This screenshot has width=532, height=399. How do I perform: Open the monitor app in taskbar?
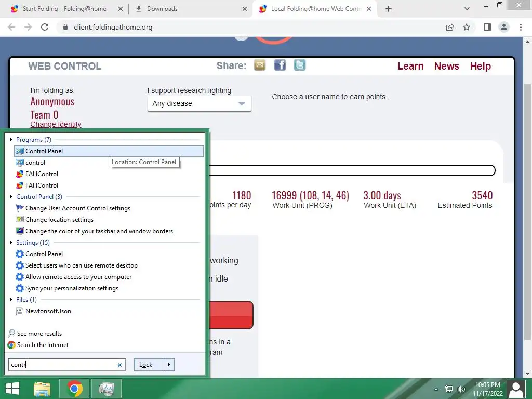(x=107, y=389)
